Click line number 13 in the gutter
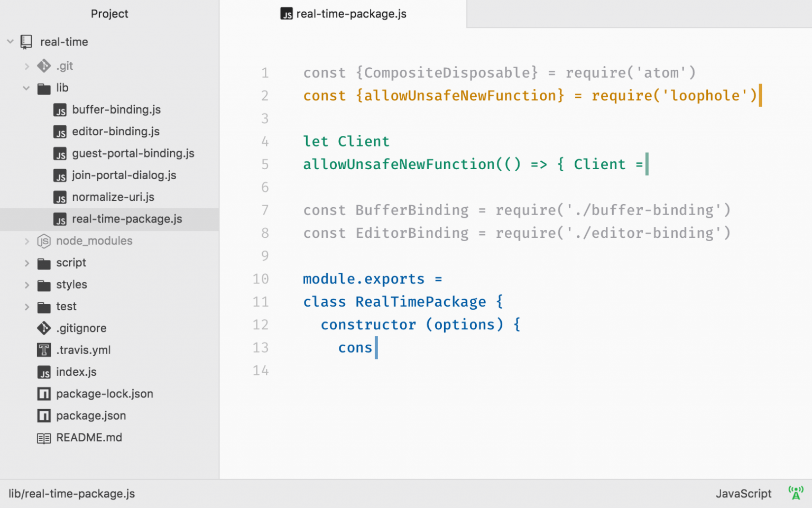 (261, 347)
